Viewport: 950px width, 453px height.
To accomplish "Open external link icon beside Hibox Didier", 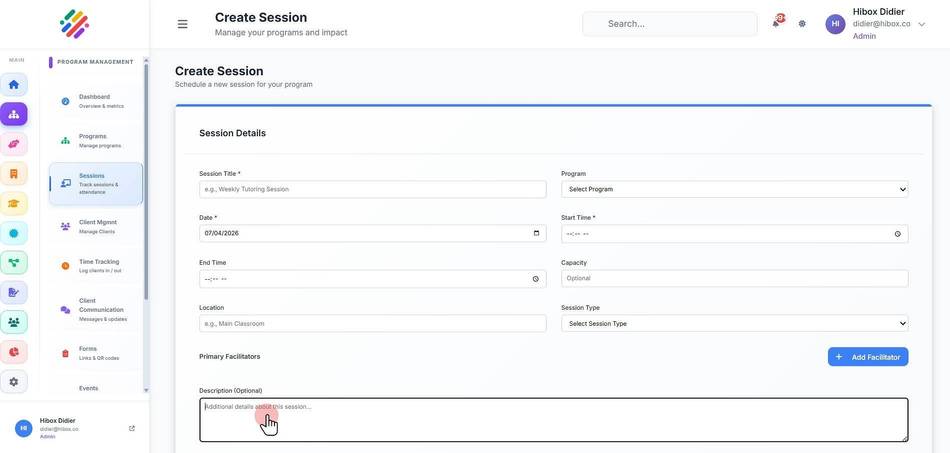I will coord(132,428).
